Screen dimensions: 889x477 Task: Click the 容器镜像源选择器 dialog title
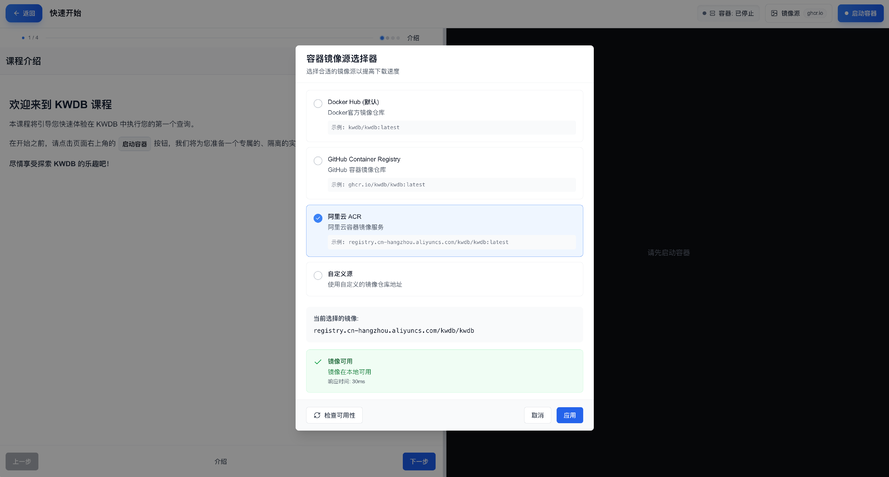pyautogui.click(x=341, y=58)
